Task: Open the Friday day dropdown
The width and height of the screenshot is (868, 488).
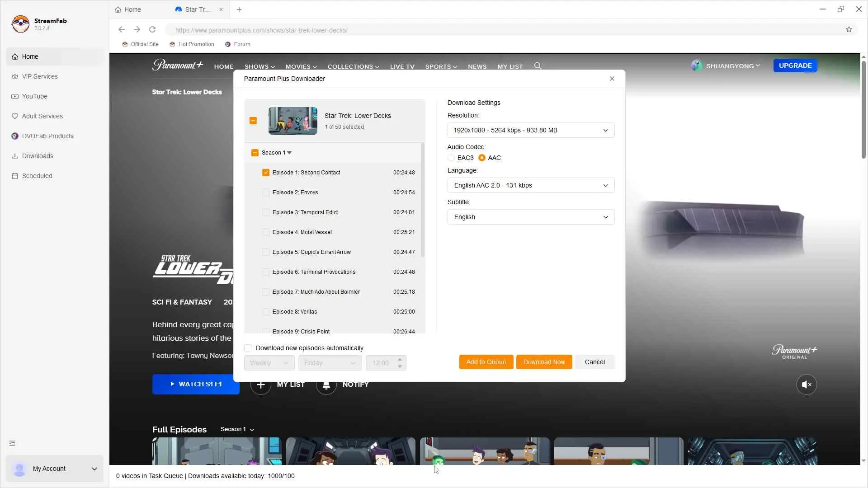Action: pyautogui.click(x=330, y=363)
